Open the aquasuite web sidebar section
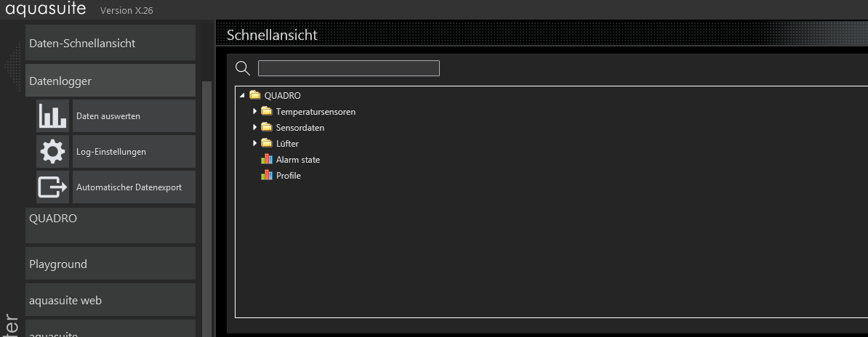The image size is (868, 337). click(x=110, y=300)
